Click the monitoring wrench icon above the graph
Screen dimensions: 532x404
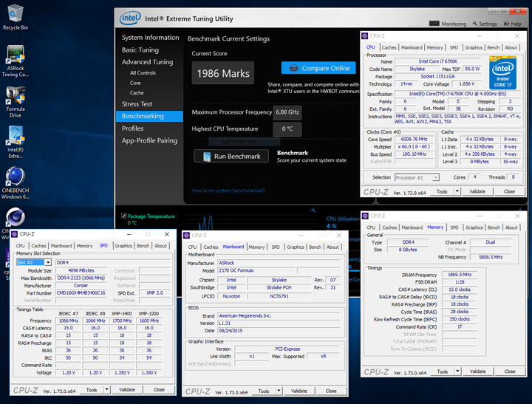click(313, 210)
